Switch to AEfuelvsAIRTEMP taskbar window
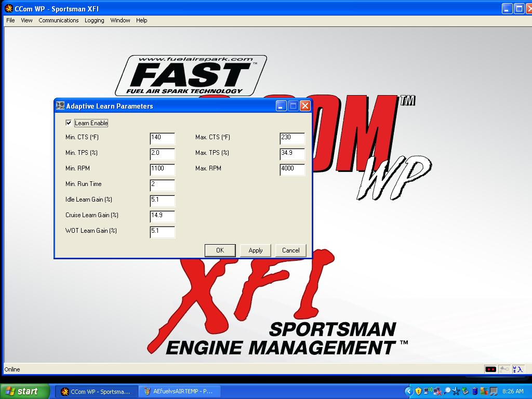Viewport: 532px width, 399px height. (x=180, y=392)
